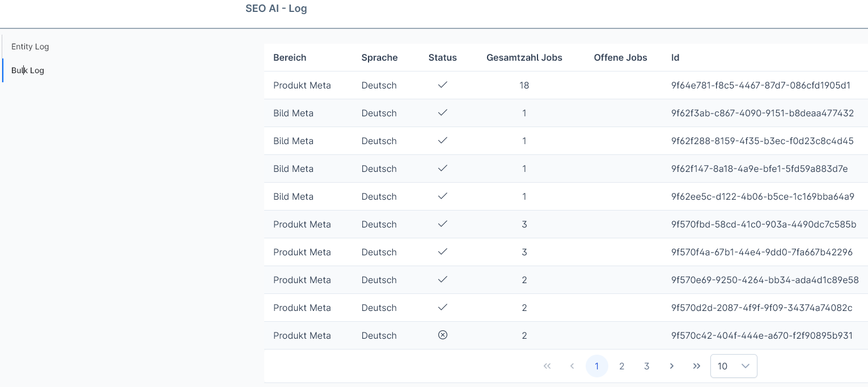Click the Bereich column header
The width and height of the screenshot is (868, 387).
click(x=290, y=57)
